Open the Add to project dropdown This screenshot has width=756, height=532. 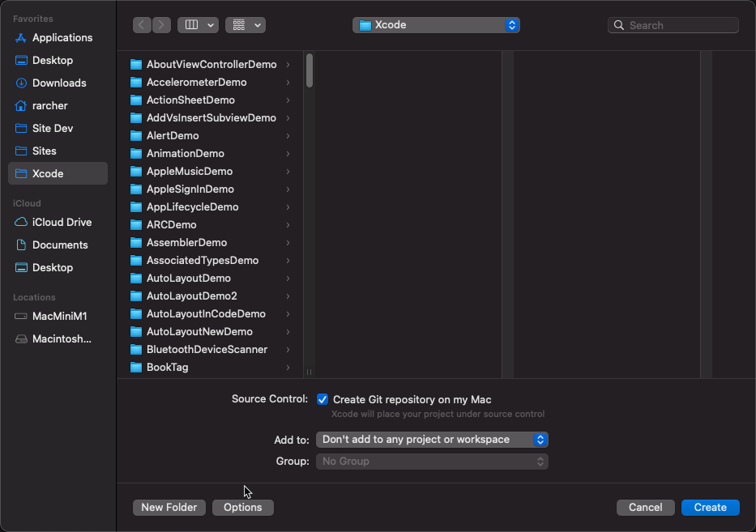[432, 440]
